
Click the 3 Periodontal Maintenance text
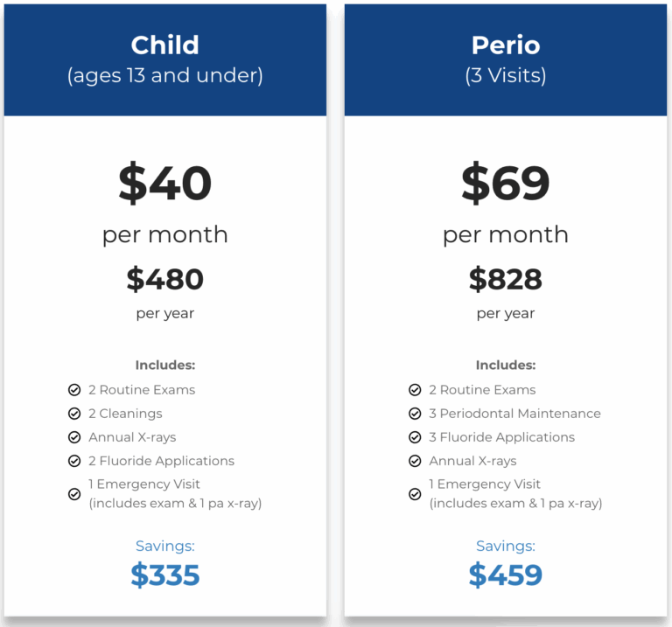514,414
